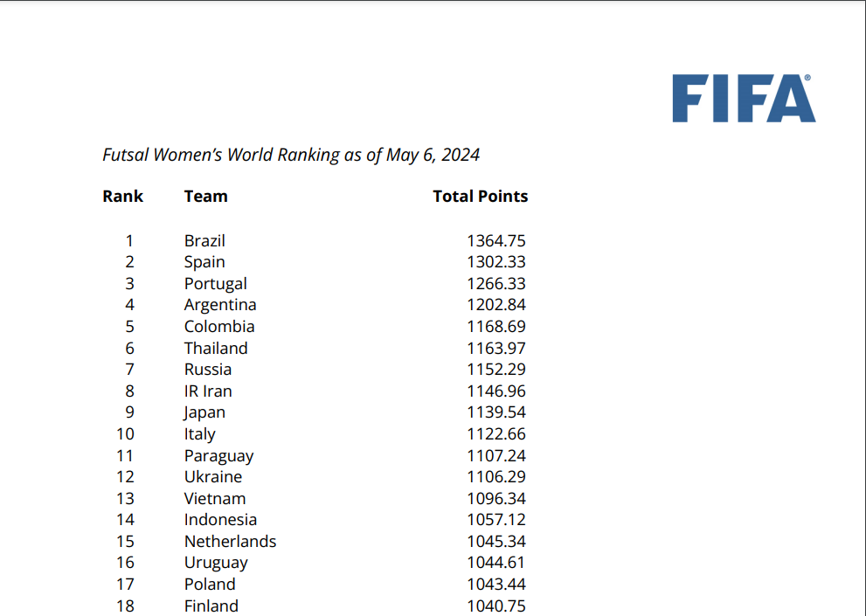The image size is (866, 616).
Task: Click the Futsal Women's World Ranking title
Action: click(291, 155)
